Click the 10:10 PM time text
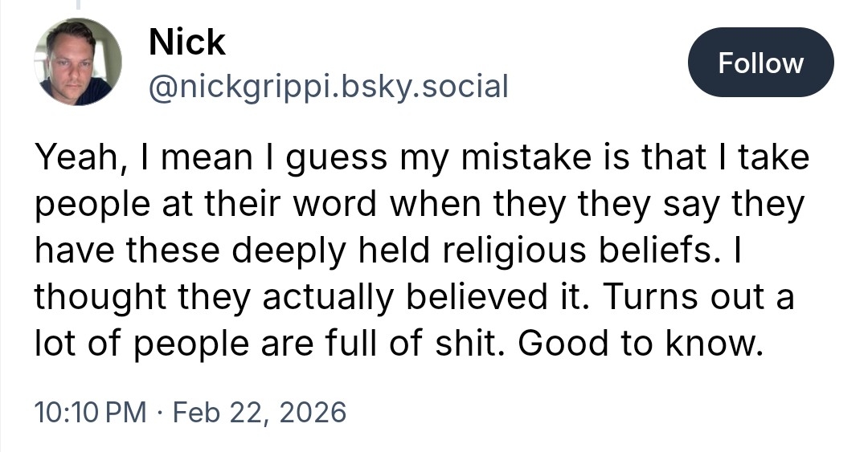Image resolution: width=868 pixels, height=452 pixels. (x=91, y=413)
